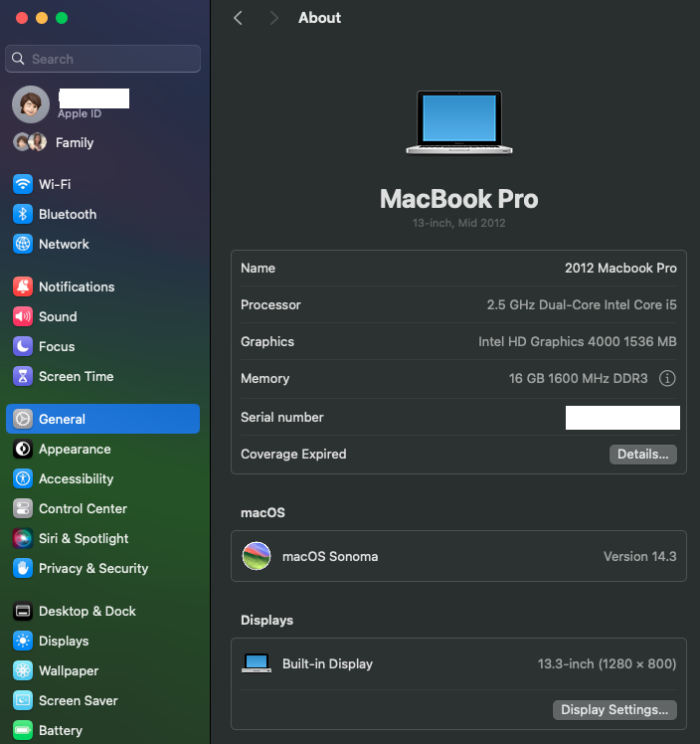Click the macOS Sonoma label
Viewport: 700px width, 744px height.
(330, 556)
